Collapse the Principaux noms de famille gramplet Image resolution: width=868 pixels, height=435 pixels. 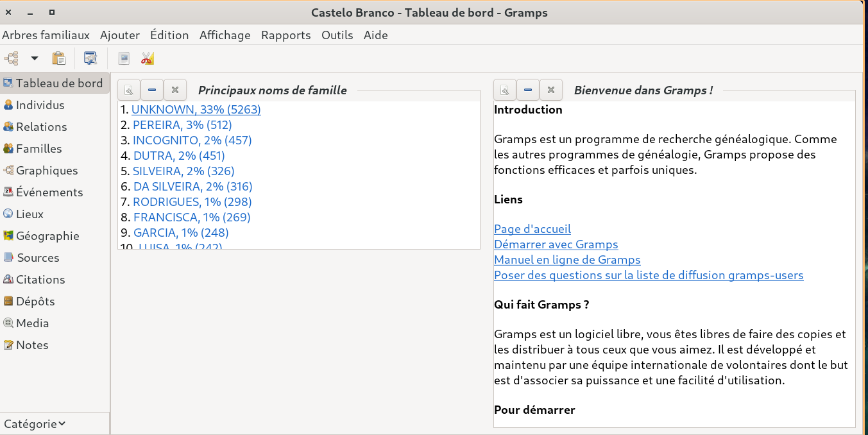152,90
